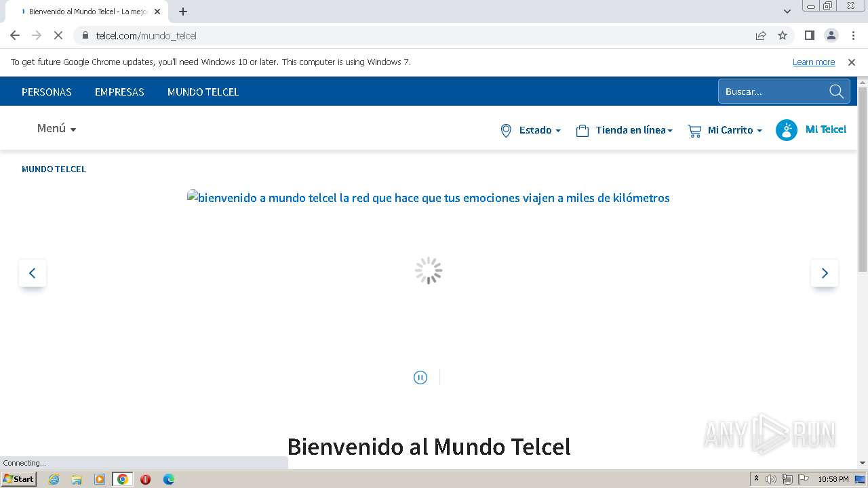
Task: Open a new tab
Action: tap(183, 12)
